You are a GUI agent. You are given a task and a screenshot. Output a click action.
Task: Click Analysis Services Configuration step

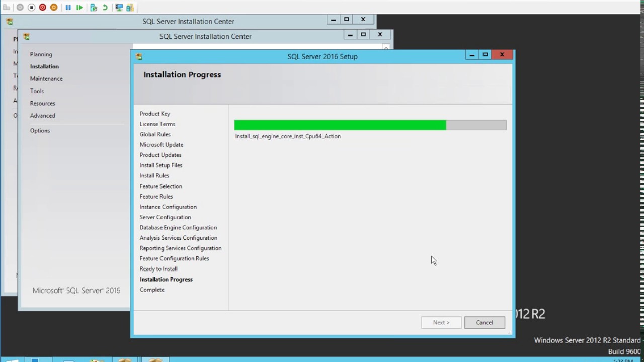pos(179,238)
